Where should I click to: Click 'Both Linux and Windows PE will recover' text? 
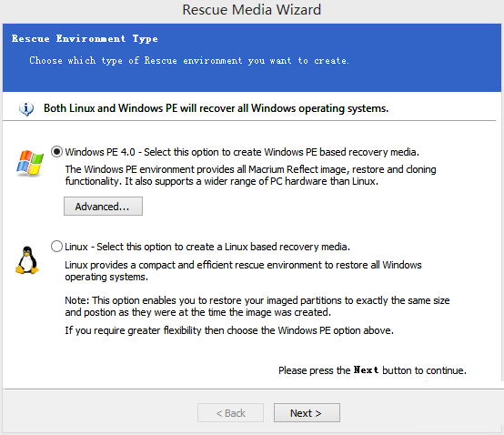[216, 108]
